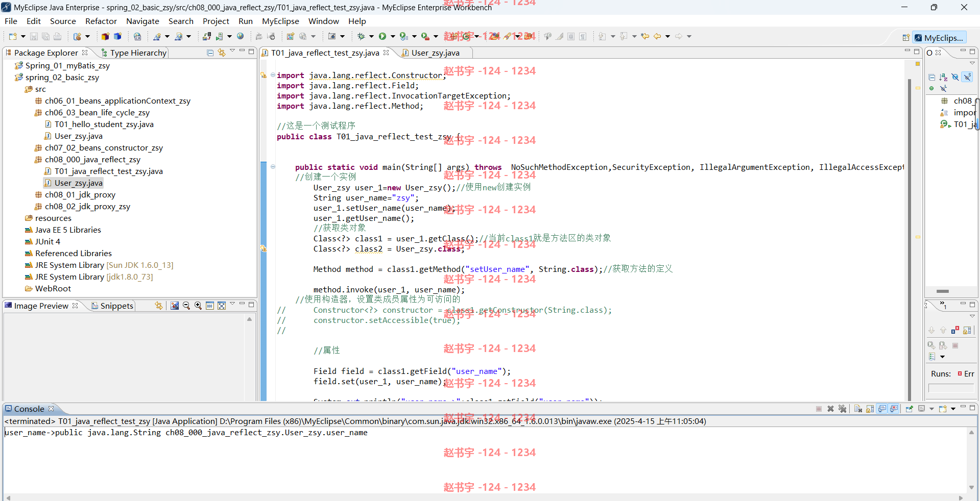Image resolution: width=980 pixels, height=501 pixels.
Task: Click the Save toolbar icon
Action: [x=34, y=36]
